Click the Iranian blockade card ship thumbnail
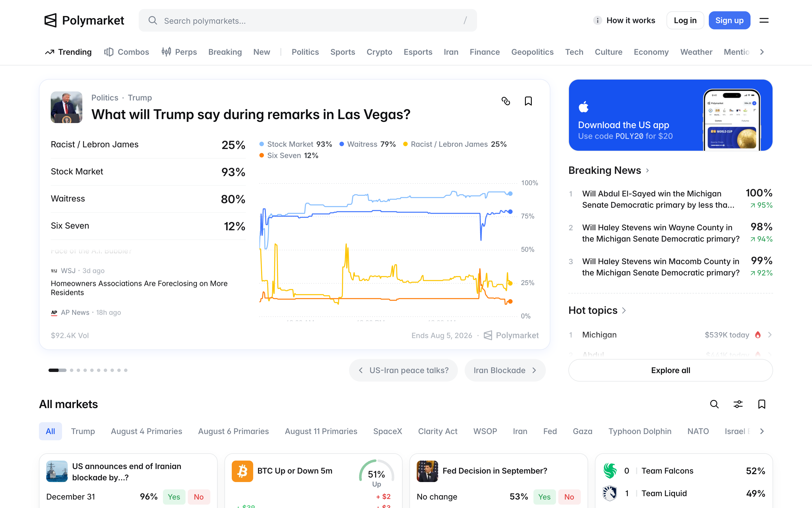The image size is (812, 508). click(x=57, y=471)
